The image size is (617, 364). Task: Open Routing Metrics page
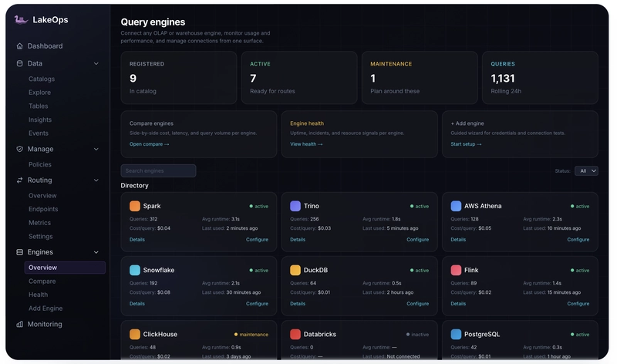pyautogui.click(x=40, y=223)
